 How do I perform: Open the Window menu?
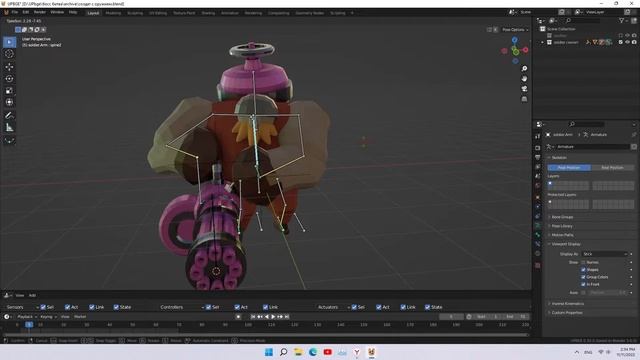point(57,12)
